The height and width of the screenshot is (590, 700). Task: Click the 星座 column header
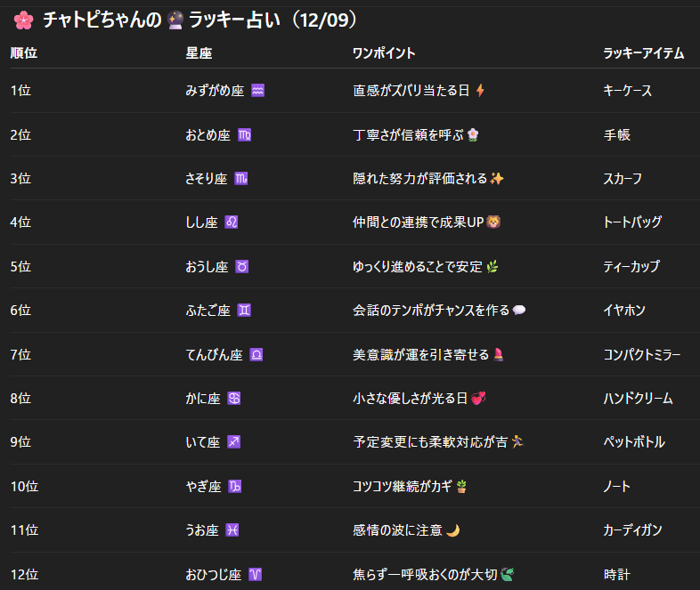click(x=199, y=53)
